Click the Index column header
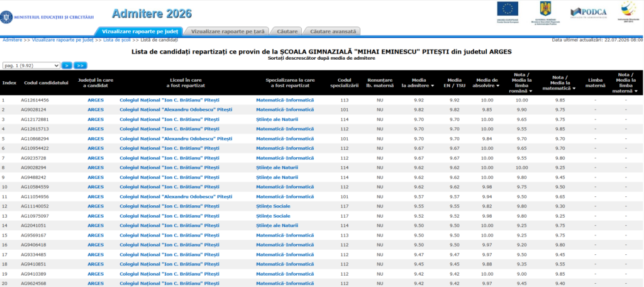The height and width of the screenshot is (287, 644). [9, 82]
